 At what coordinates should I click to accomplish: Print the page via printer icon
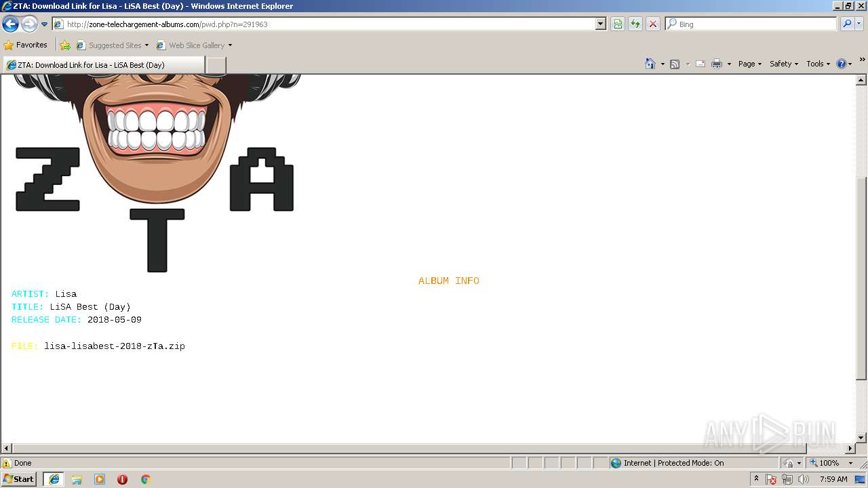(717, 64)
